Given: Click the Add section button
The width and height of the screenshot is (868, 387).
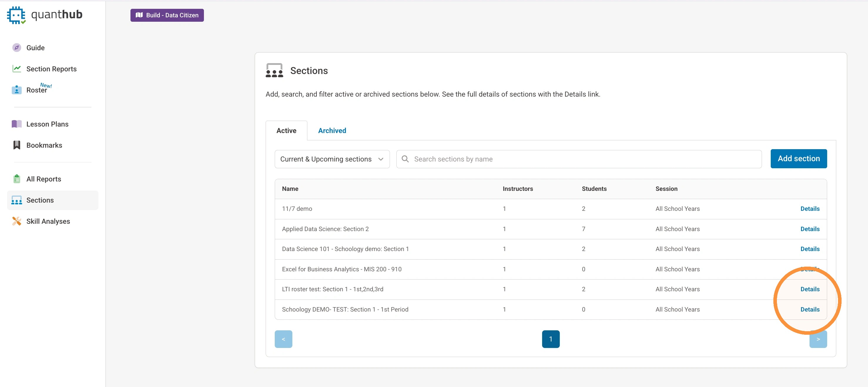Looking at the screenshot, I should tap(799, 159).
